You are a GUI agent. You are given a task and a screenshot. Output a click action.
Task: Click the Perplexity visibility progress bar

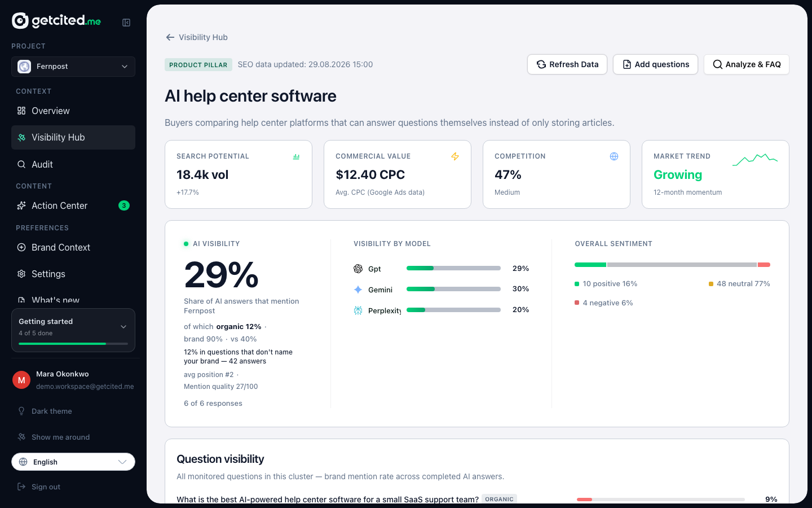pos(453,310)
